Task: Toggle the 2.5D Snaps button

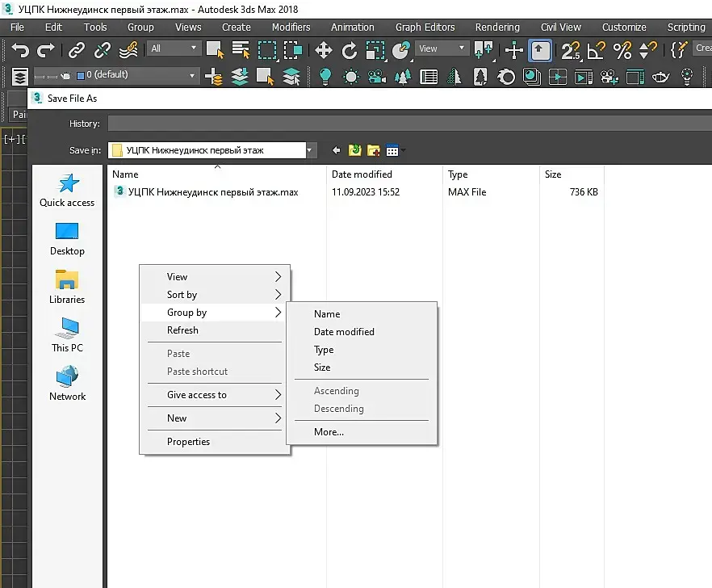Action: coord(571,50)
